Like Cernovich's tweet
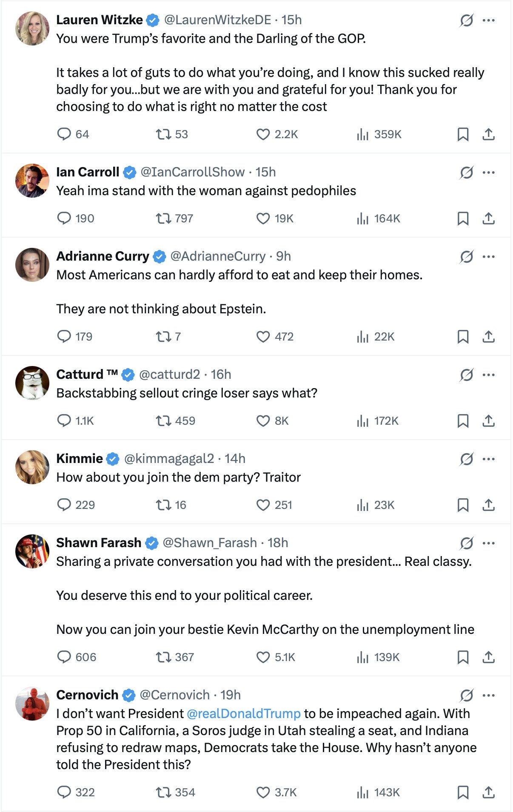The width and height of the screenshot is (513, 812). pos(263,792)
